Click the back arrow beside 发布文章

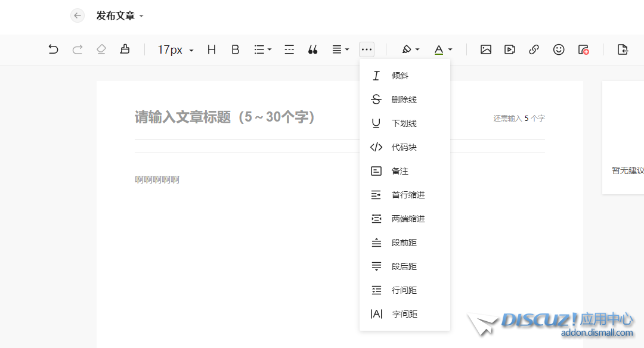[78, 16]
